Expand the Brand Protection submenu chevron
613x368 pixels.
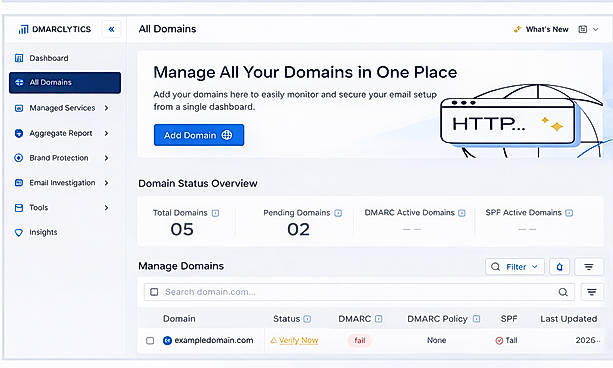tap(106, 158)
